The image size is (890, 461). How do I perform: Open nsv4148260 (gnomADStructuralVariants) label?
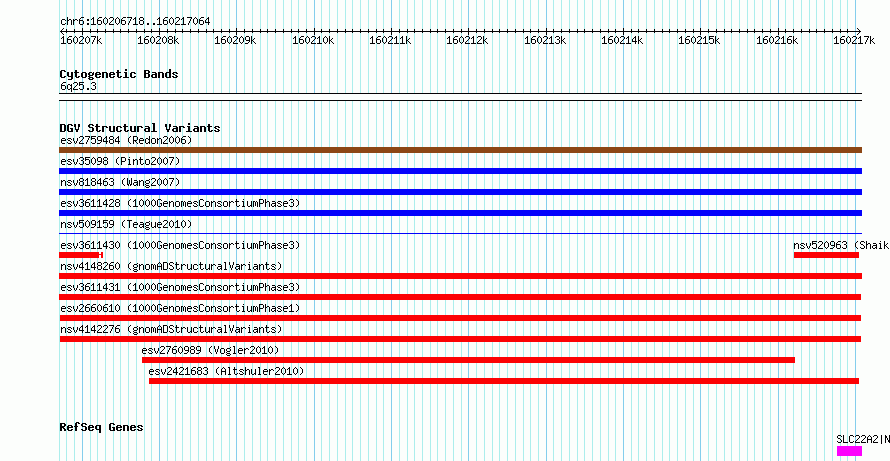[171, 266]
